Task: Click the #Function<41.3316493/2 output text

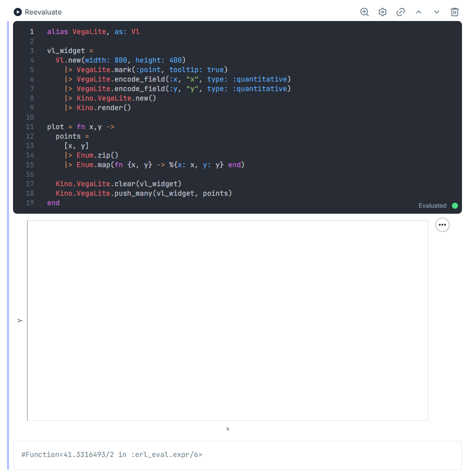Action: tap(112, 454)
